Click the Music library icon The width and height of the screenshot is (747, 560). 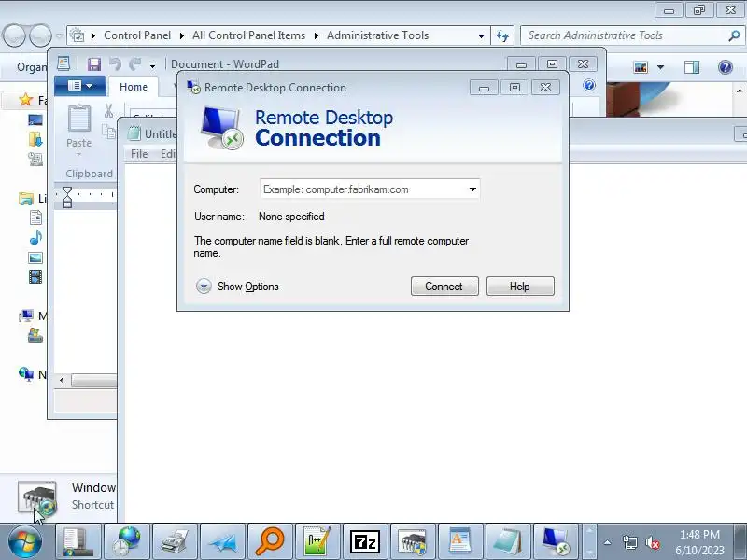(x=35, y=237)
